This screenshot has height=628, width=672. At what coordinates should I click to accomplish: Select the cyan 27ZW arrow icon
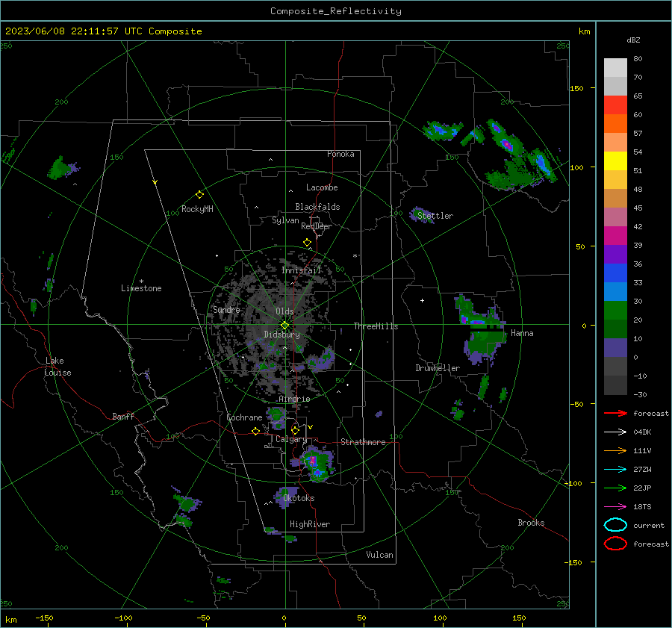pos(615,470)
